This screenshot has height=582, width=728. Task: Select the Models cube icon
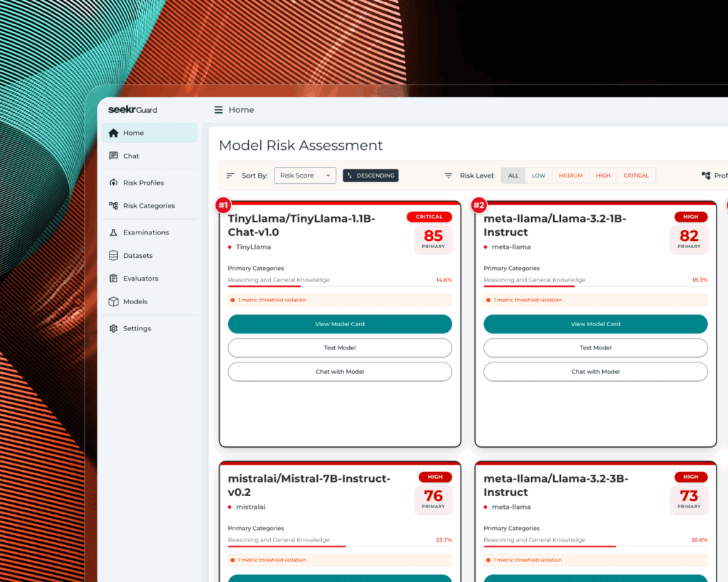(x=114, y=301)
